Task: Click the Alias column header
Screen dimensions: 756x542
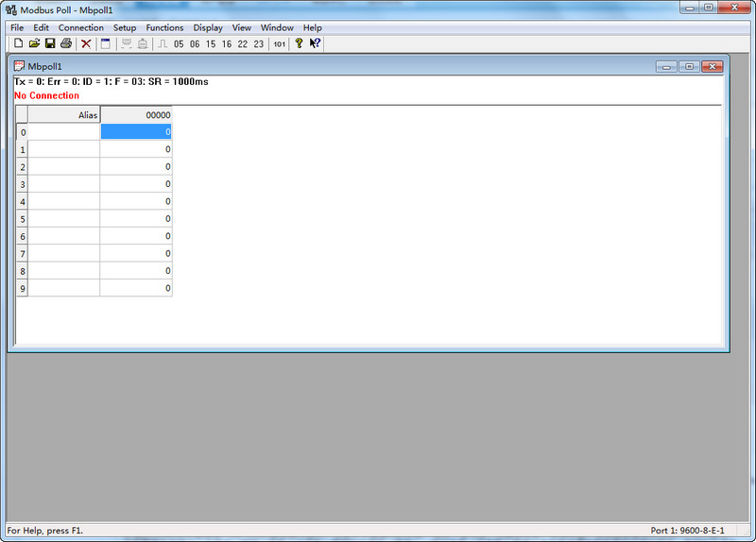Action: 63,114
